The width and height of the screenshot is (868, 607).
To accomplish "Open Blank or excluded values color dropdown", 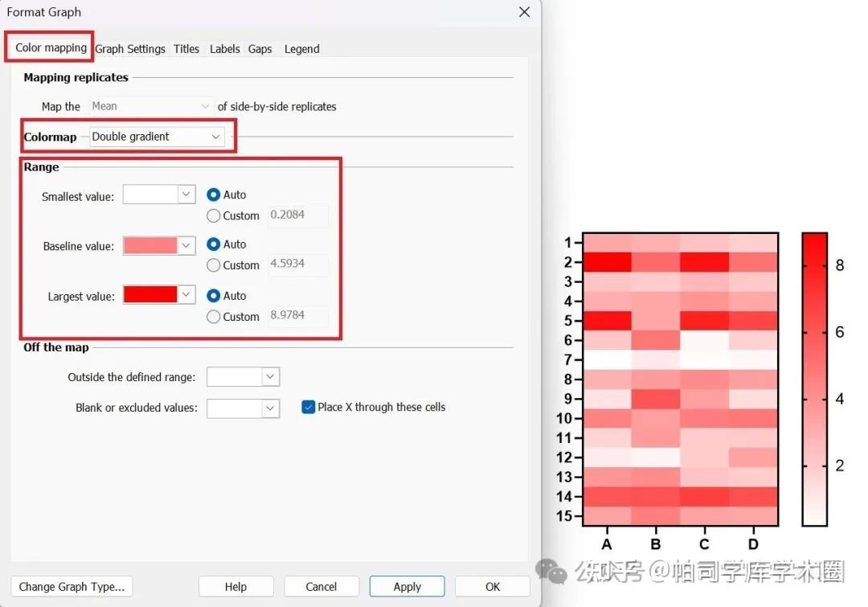I will [243, 408].
